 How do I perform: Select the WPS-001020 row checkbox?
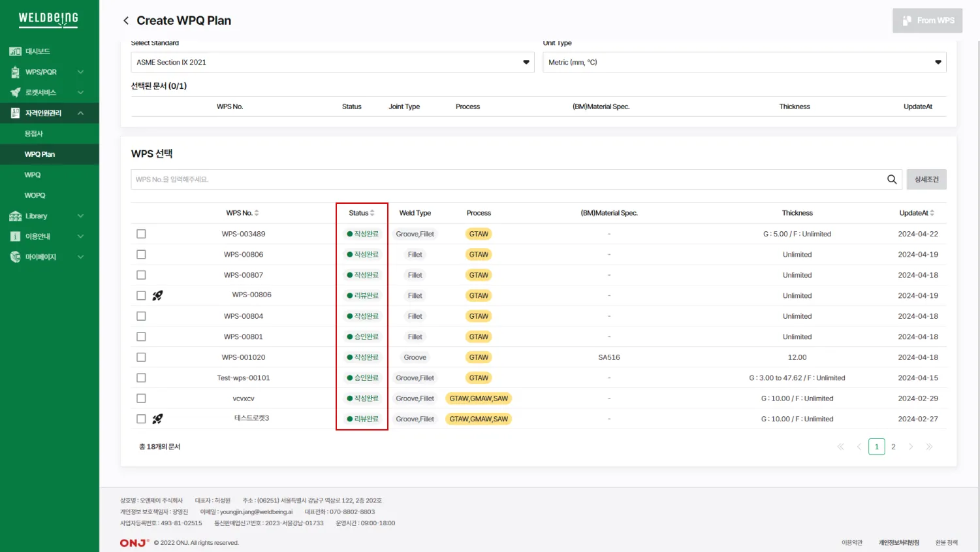coord(141,357)
